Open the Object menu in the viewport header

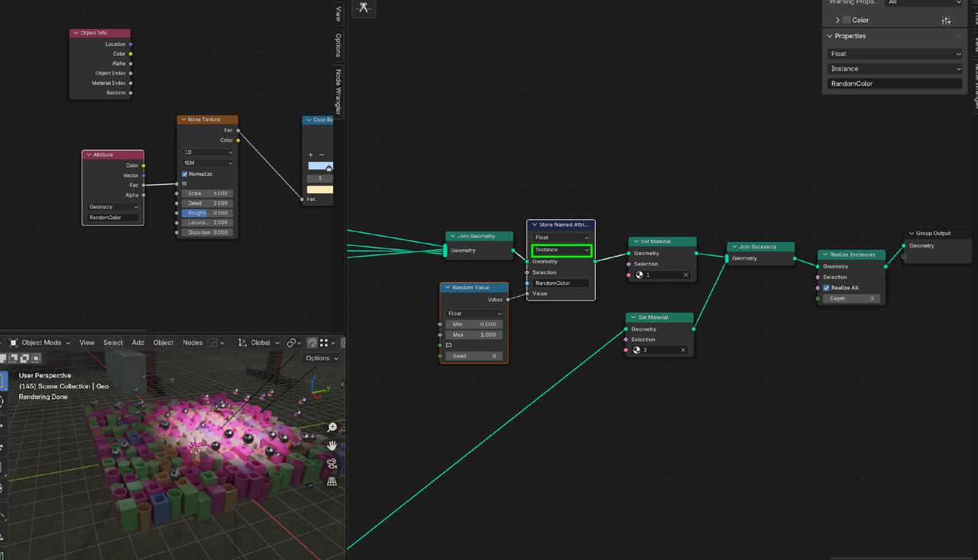tap(164, 343)
